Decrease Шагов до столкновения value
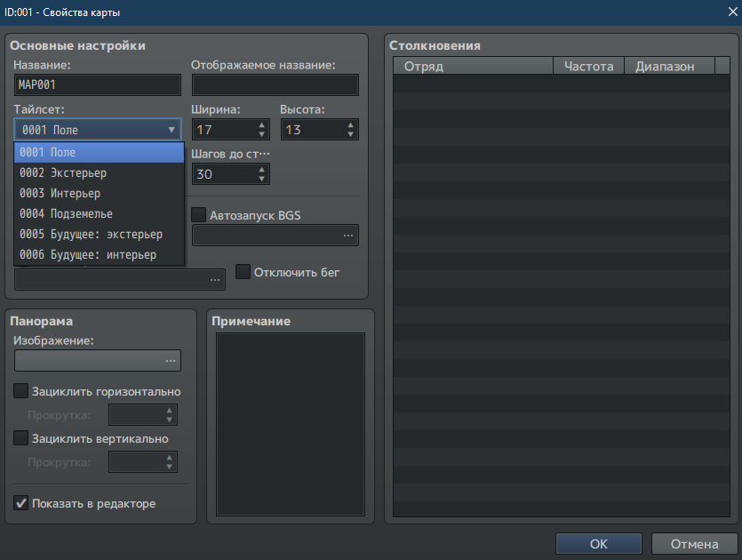This screenshot has height=560, width=742. coord(261,179)
